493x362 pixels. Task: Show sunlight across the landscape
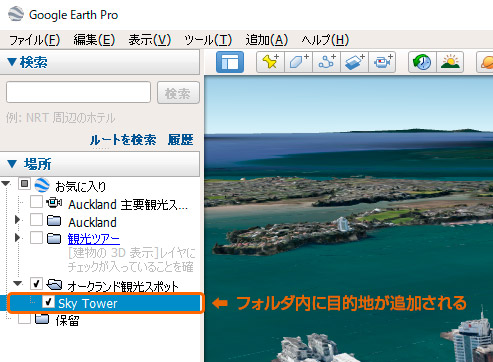(450, 62)
